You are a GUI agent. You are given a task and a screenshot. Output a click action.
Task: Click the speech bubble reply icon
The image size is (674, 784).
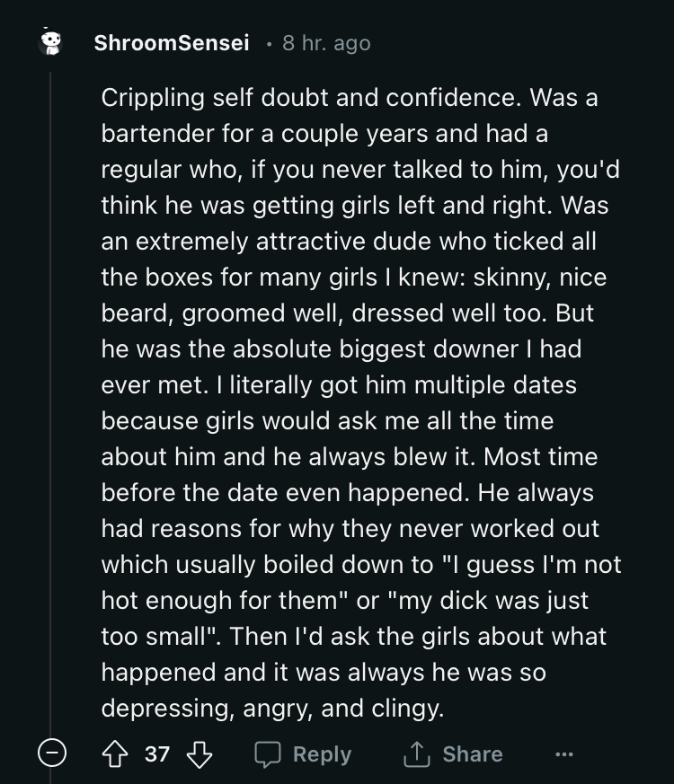point(268,754)
